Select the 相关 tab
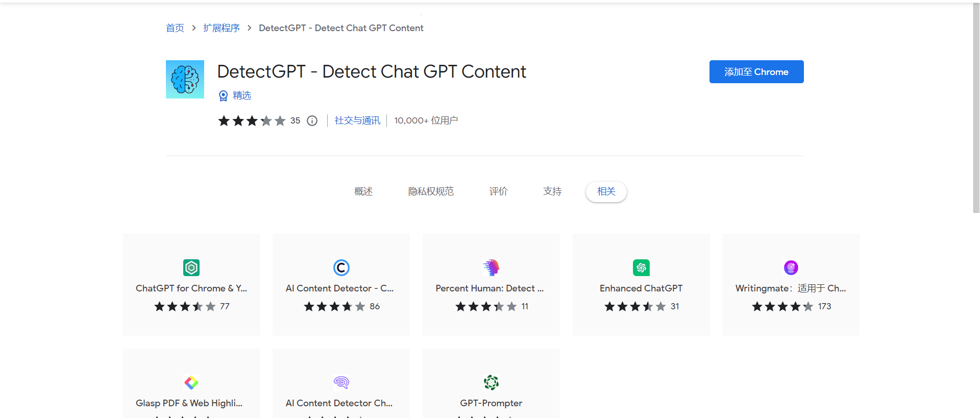Image resolution: width=980 pixels, height=418 pixels. coord(606,191)
